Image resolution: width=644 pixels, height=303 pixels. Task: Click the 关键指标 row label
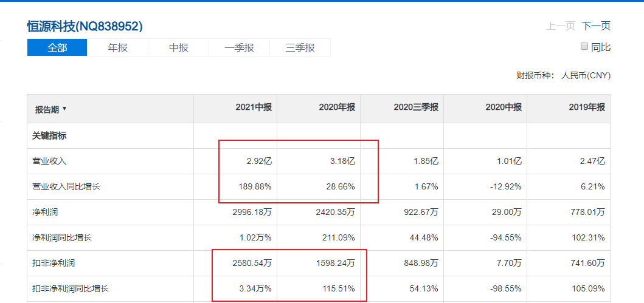pyautogui.click(x=49, y=136)
